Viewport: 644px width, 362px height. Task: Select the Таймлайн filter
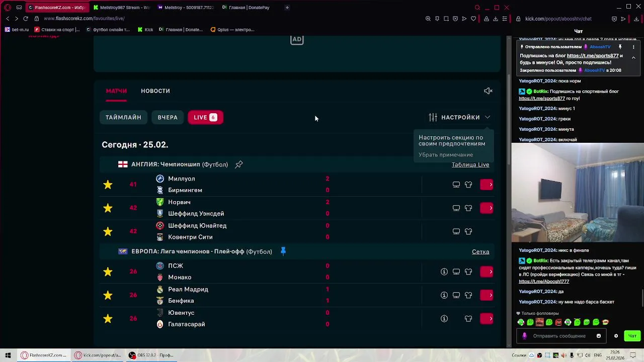[x=123, y=117]
